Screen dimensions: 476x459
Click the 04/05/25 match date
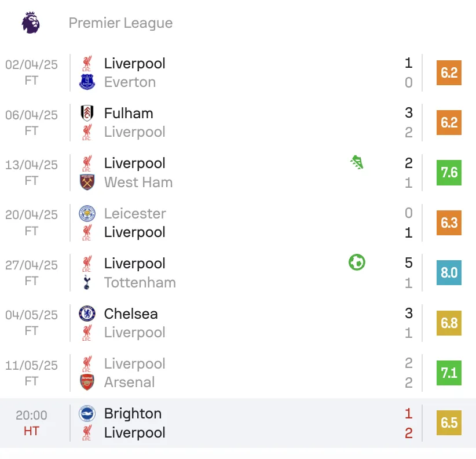(x=32, y=315)
